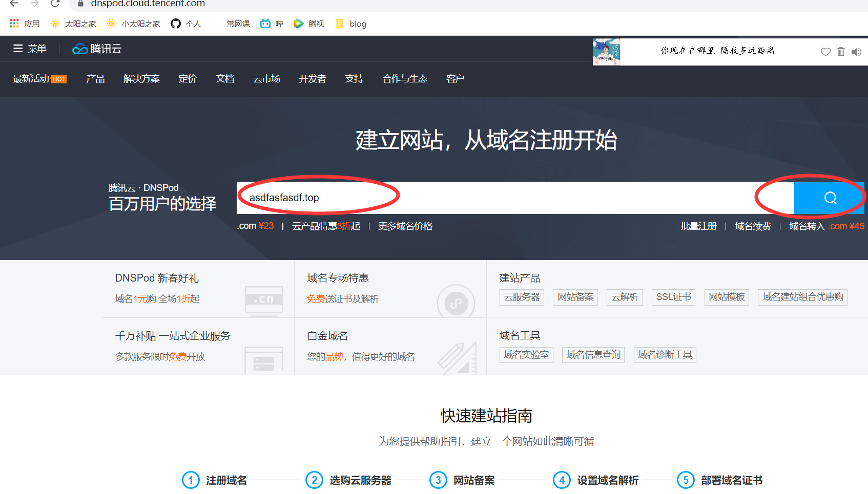868x494 pixels.
Task: Open the DNSPod 新春好礼 promotion
Action: (157, 278)
